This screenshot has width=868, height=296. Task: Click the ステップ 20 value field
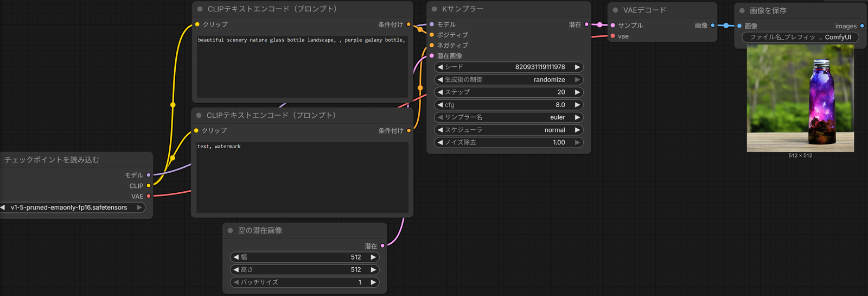tap(508, 92)
